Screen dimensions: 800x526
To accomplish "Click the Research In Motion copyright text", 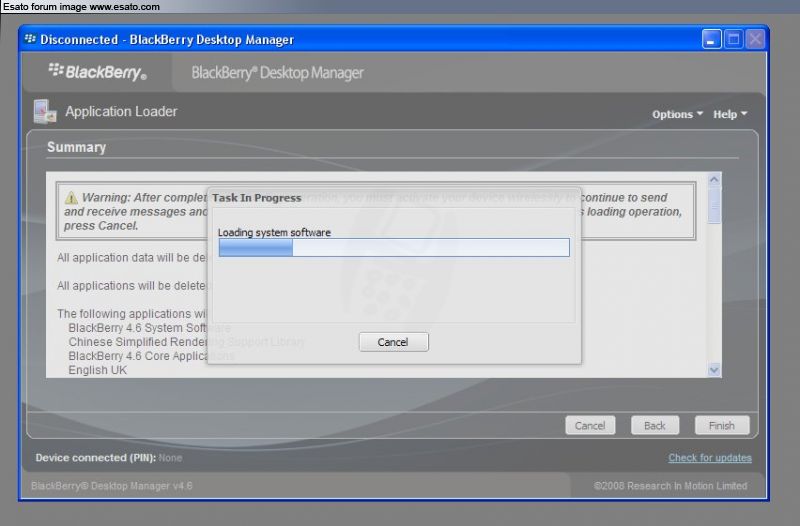I will pos(670,486).
